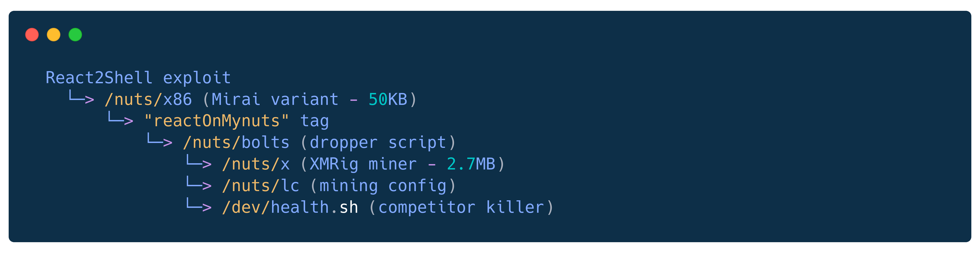The height and width of the screenshot is (253, 980).
Task: Click the arrow before /nuts/x miner line
Action: coord(199,163)
